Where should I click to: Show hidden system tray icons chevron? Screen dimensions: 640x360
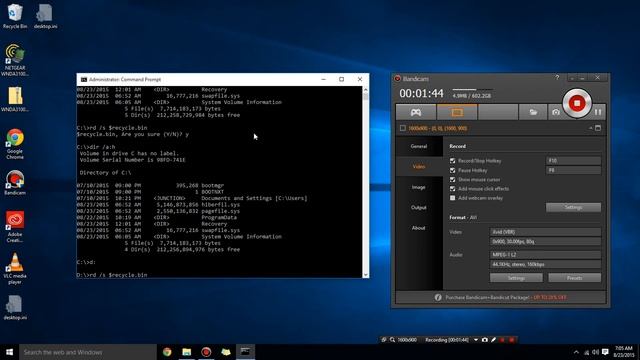[x=576, y=352]
